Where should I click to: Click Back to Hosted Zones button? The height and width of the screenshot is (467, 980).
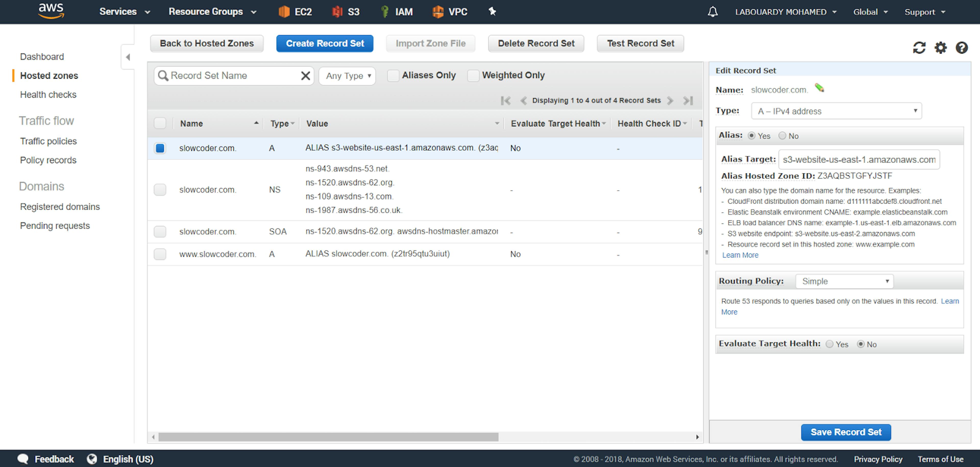(x=206, y=43)
